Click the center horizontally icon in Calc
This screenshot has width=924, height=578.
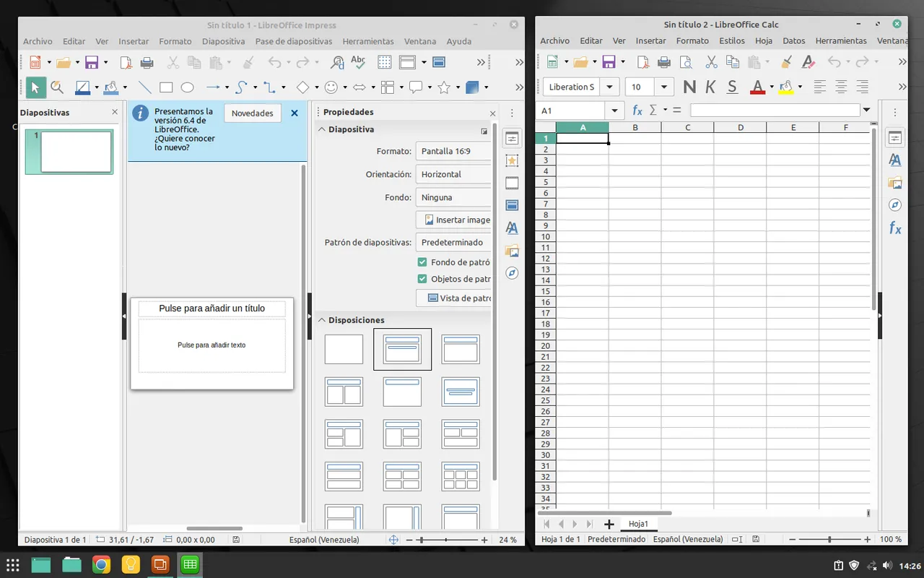point(841,87)
